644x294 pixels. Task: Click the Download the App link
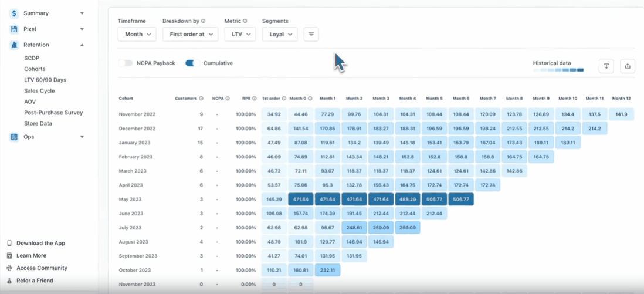coord(40,243)
